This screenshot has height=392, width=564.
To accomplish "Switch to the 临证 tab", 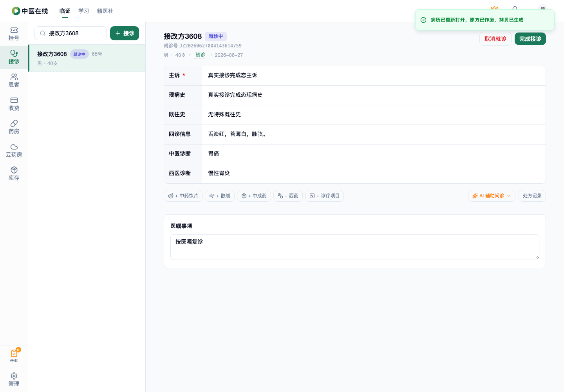I will [65, 11].
